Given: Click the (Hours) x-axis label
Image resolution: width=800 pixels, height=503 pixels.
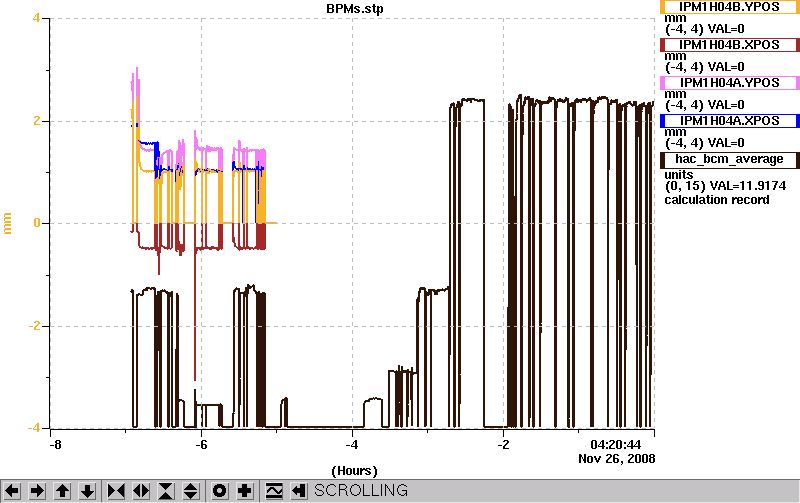Looking at the screenshot, I should [x=355, y=470].
